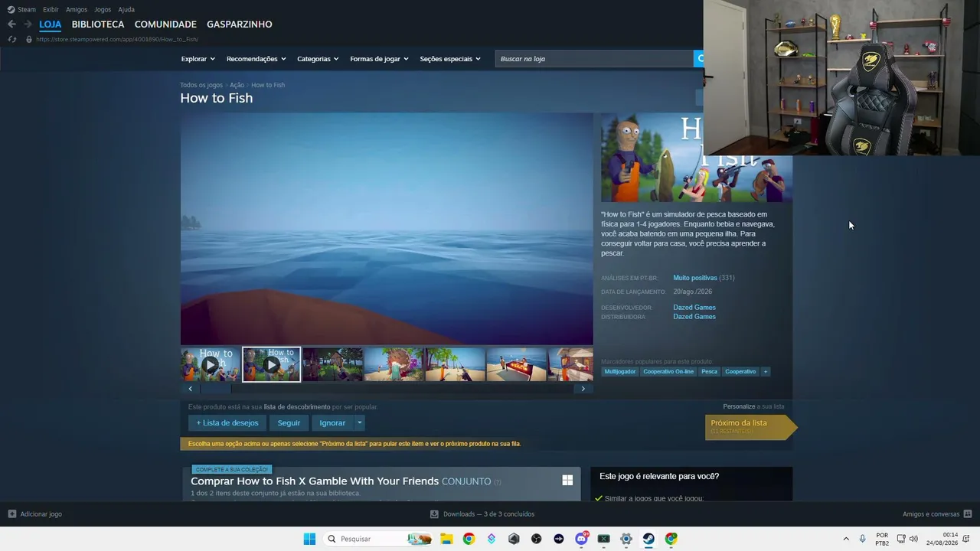Open the lista de descobrimento link
This screenshot has width=980, height=551.
(x=297, y=407)
